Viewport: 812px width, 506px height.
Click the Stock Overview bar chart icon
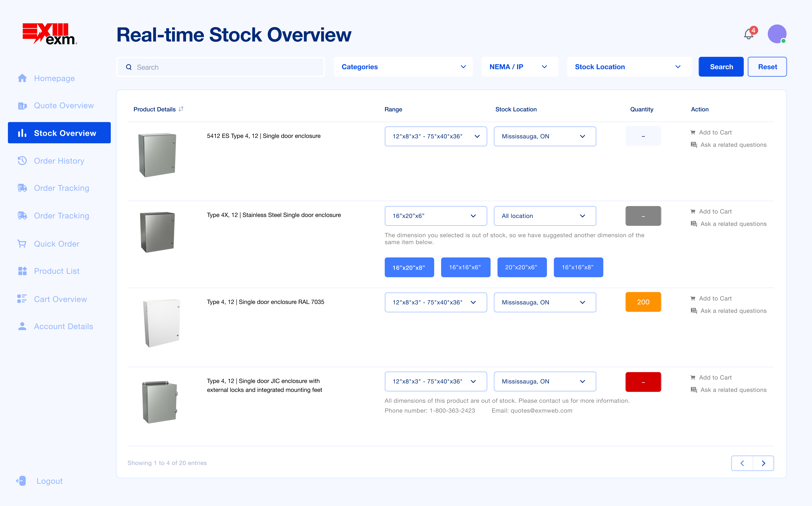(22, 133)
